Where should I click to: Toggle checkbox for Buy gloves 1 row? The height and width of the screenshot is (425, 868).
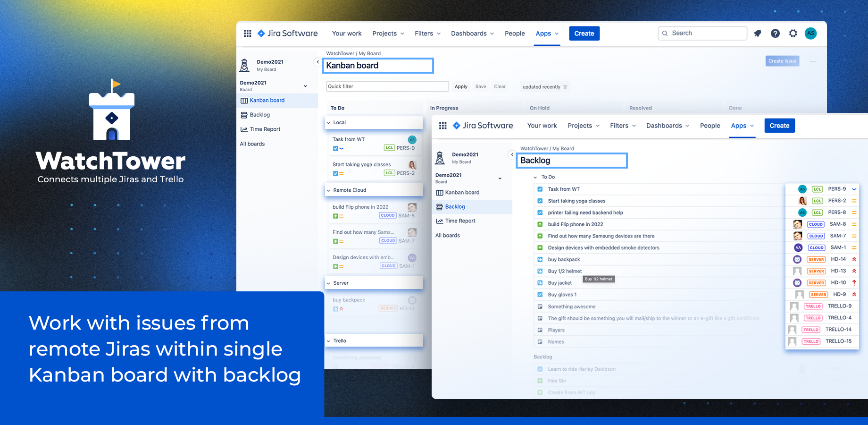tap(540, 295)
